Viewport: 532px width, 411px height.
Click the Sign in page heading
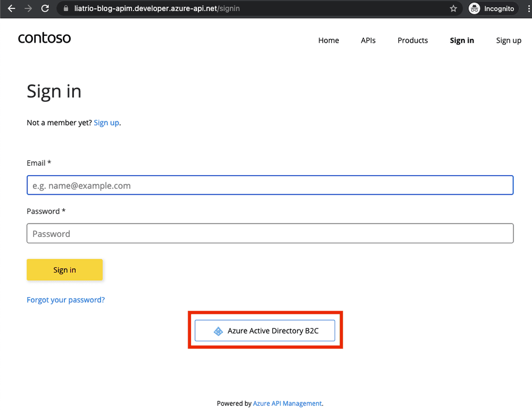click(54, 92)
